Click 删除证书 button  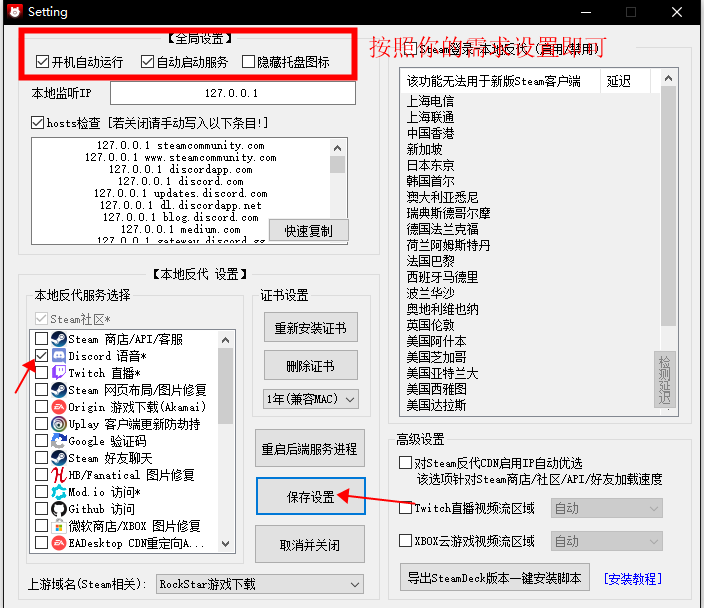(311, 366)
